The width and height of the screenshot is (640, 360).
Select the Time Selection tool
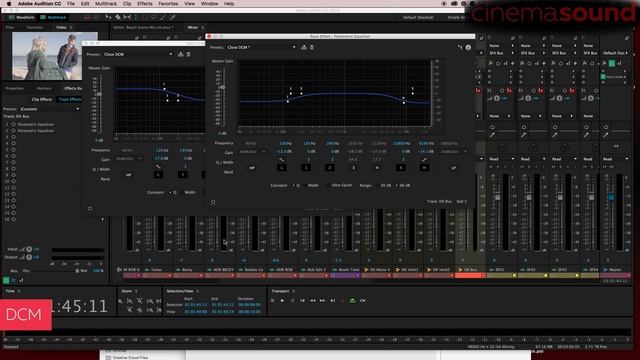pyautogui.click(x=136, y=18)
